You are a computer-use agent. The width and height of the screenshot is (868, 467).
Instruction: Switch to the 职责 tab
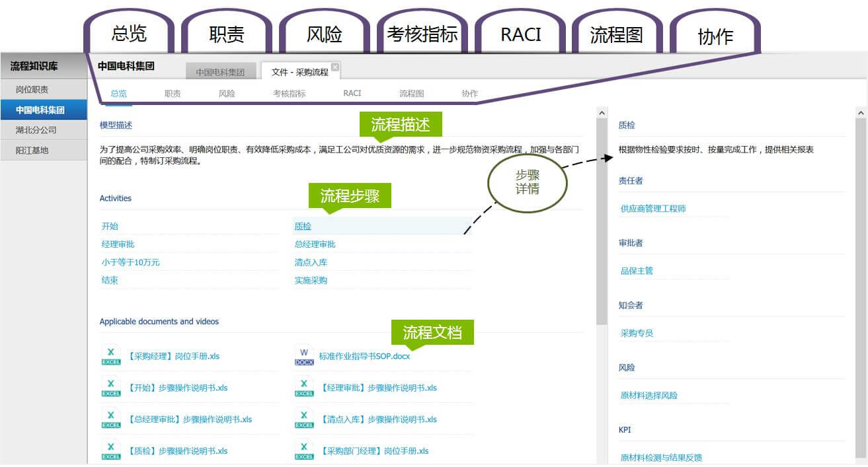pyautogui.click(x=173, y=94)
